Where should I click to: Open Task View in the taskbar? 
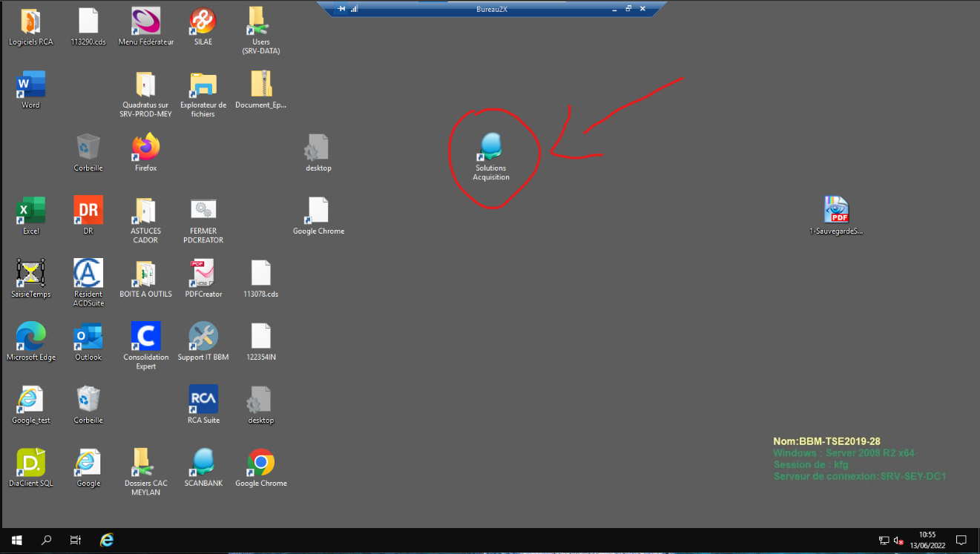[75, 541]
